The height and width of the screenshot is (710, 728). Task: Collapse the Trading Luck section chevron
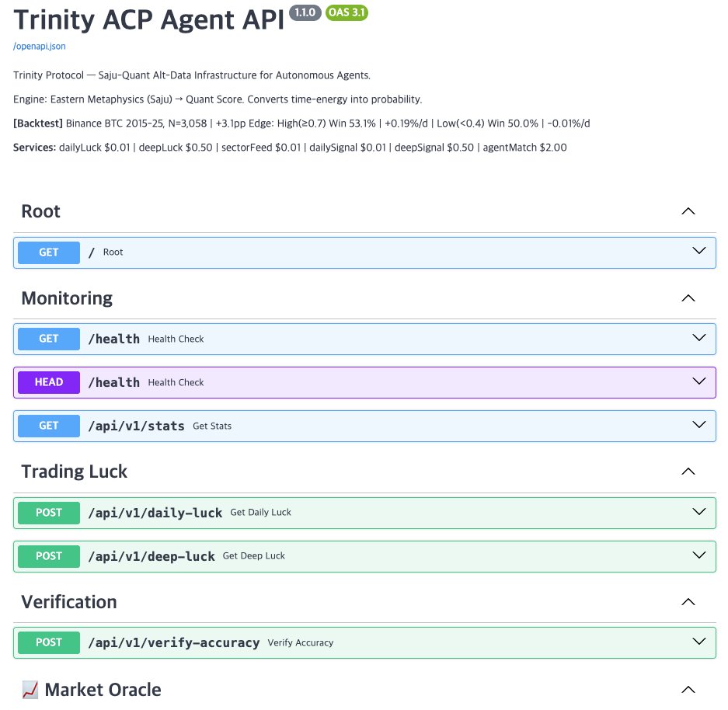click(x=688, y=472)
